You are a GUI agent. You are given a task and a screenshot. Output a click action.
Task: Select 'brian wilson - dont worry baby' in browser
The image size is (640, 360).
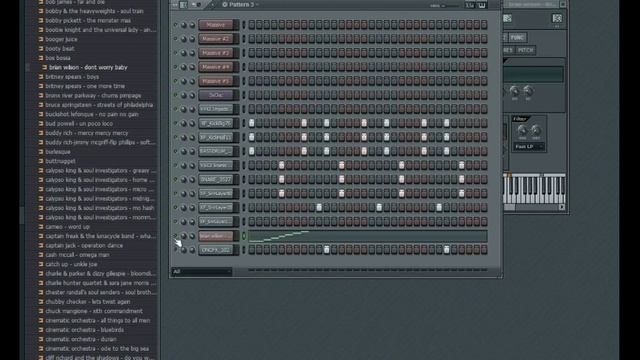88,67
